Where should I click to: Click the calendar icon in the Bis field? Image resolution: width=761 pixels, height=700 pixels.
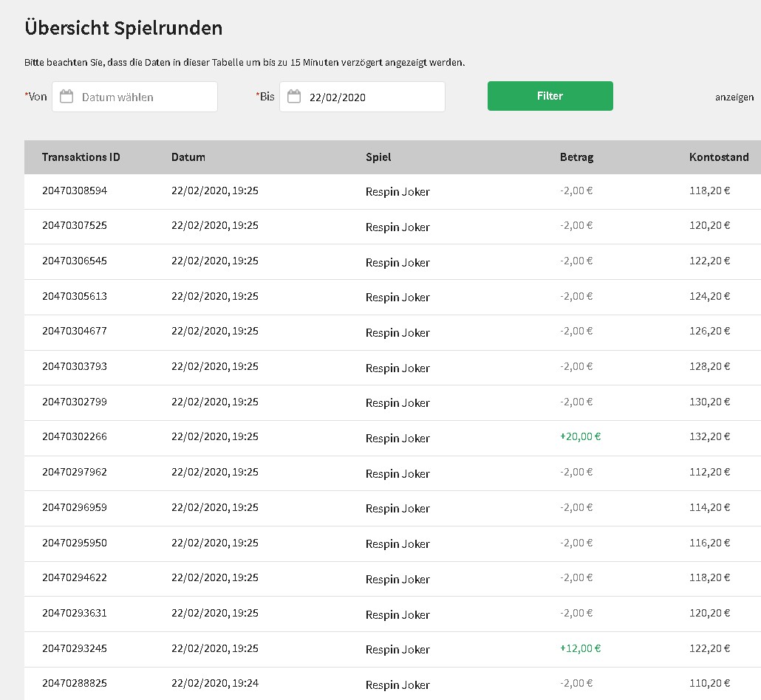(294, 97)
